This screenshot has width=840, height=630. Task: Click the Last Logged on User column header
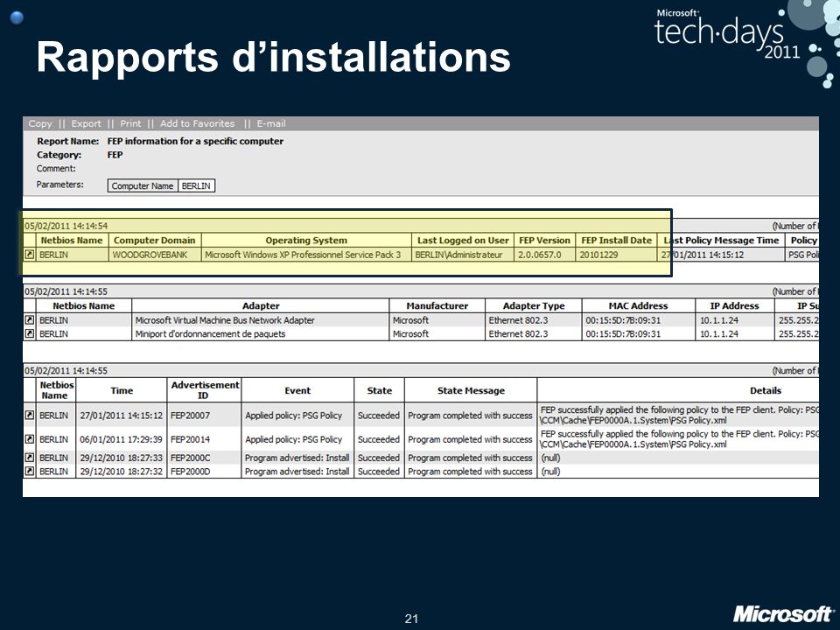pyautogui.click(x=463, y=241)
